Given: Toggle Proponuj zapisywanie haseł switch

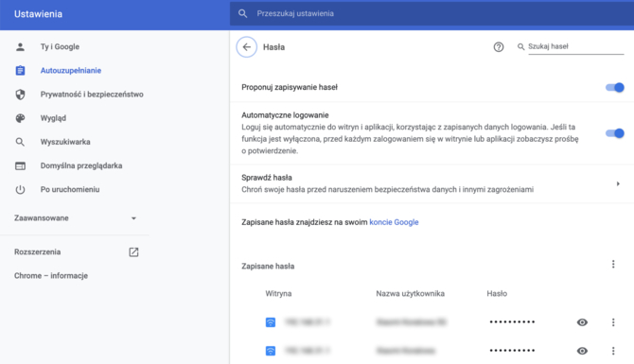Looking at the screenshot, I should coord(614,87).
